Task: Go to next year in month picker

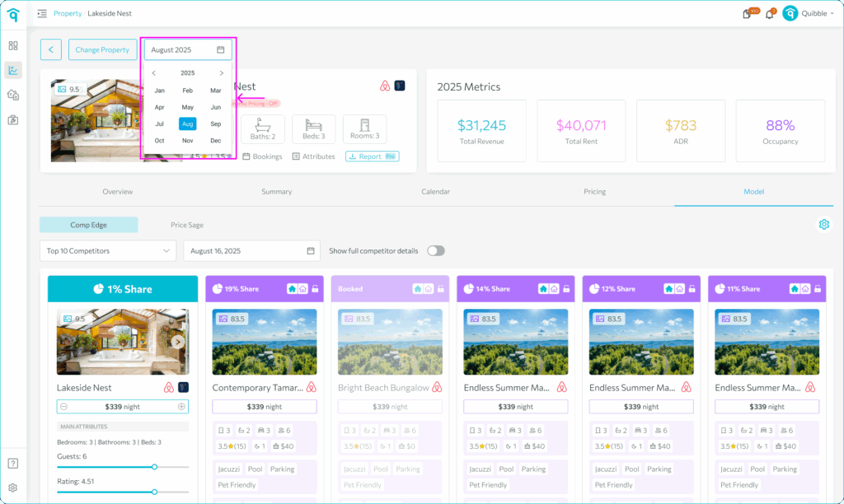Action: coord(221,73)
